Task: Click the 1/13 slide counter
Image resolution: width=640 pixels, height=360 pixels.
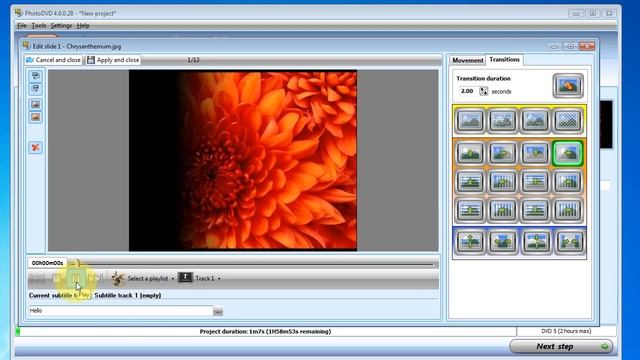Action: pos(193,60)
